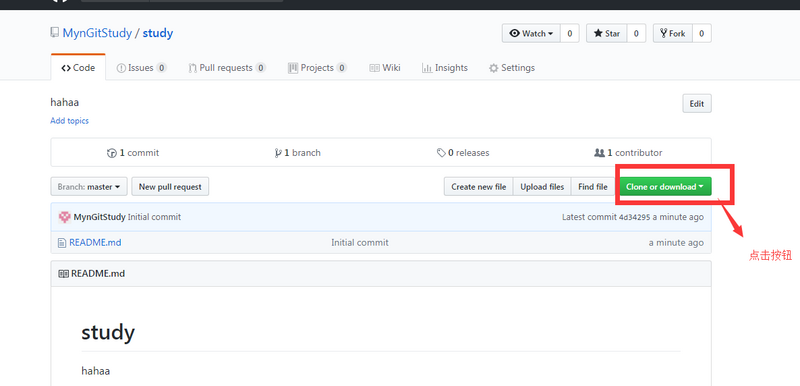Star the study repository
The width and height of the screenshot is (800, 386).
pos(606,34)
